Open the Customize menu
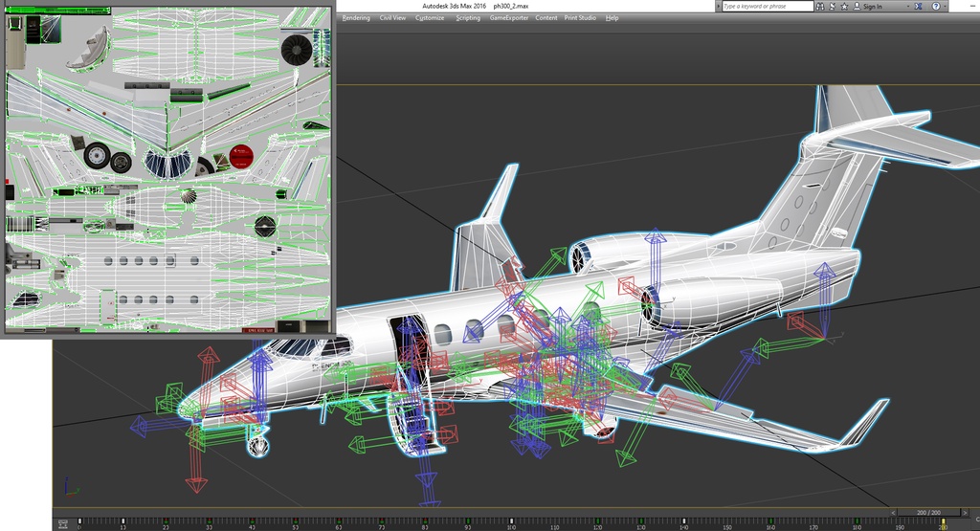980x531 pixels. tap(430, 18)
